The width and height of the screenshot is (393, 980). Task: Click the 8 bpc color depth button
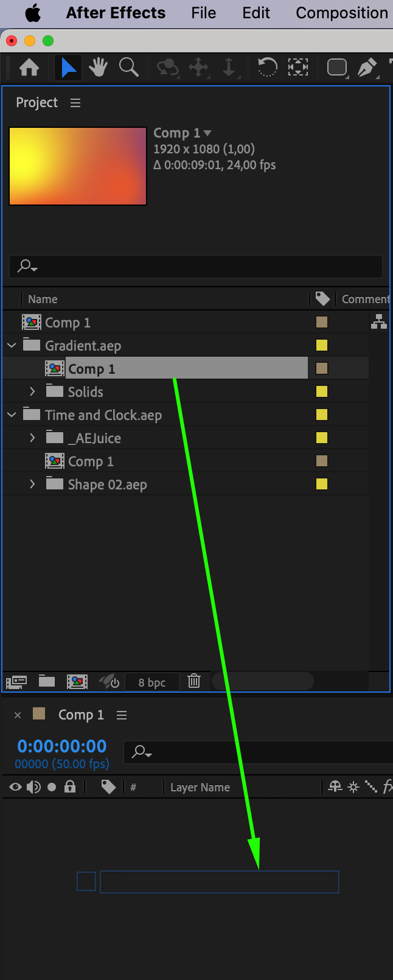point(152,682)
